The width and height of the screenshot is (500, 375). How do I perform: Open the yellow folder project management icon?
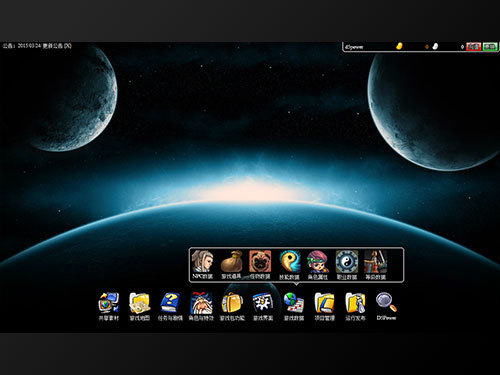[x=324, y=303]
